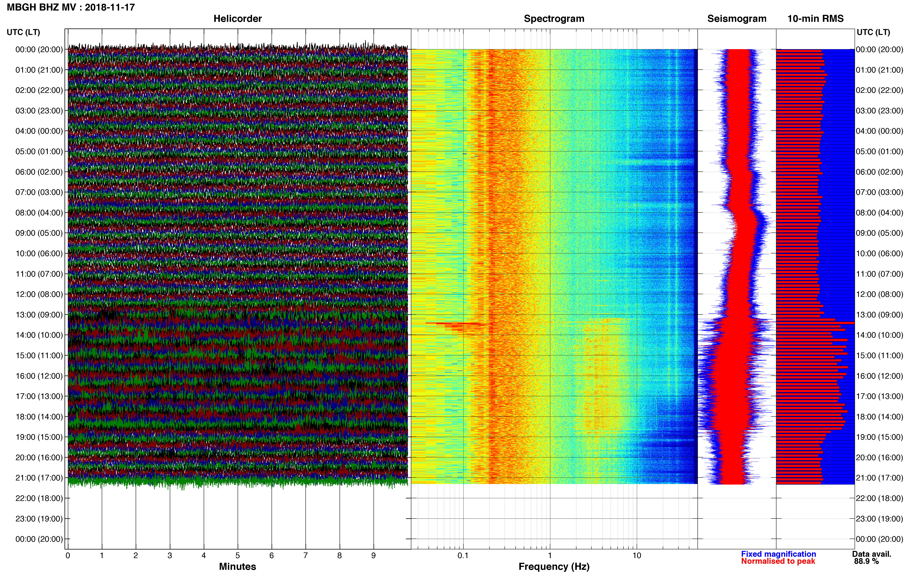Image resolution: width=924 pixels, height=578 pixels.
Task: Select '14:00 (10:00)' on the Helicorder time axis
Action: 39,335
